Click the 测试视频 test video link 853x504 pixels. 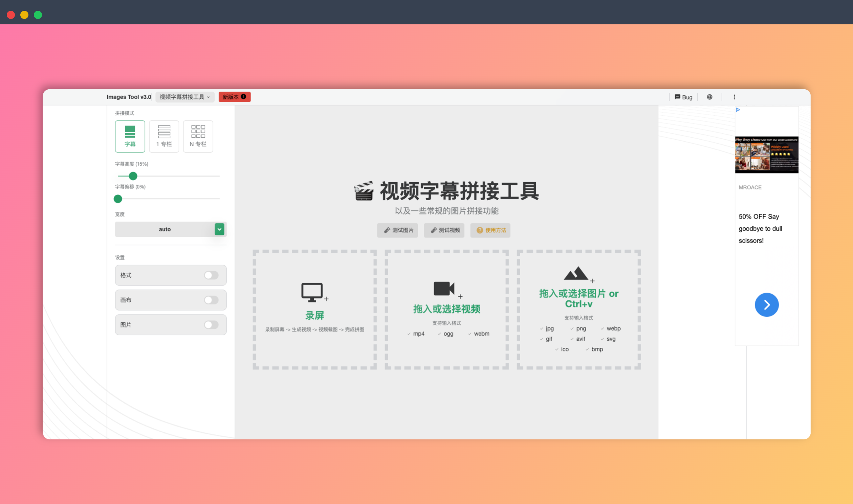tap(444, 230)
